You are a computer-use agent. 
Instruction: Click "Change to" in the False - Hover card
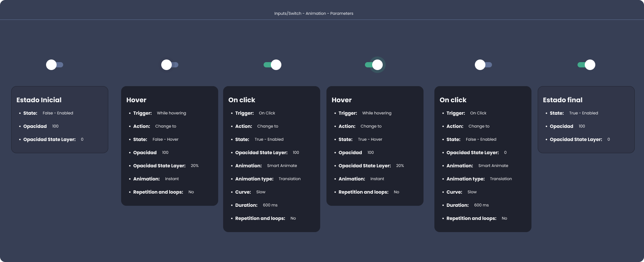point(166,126)
